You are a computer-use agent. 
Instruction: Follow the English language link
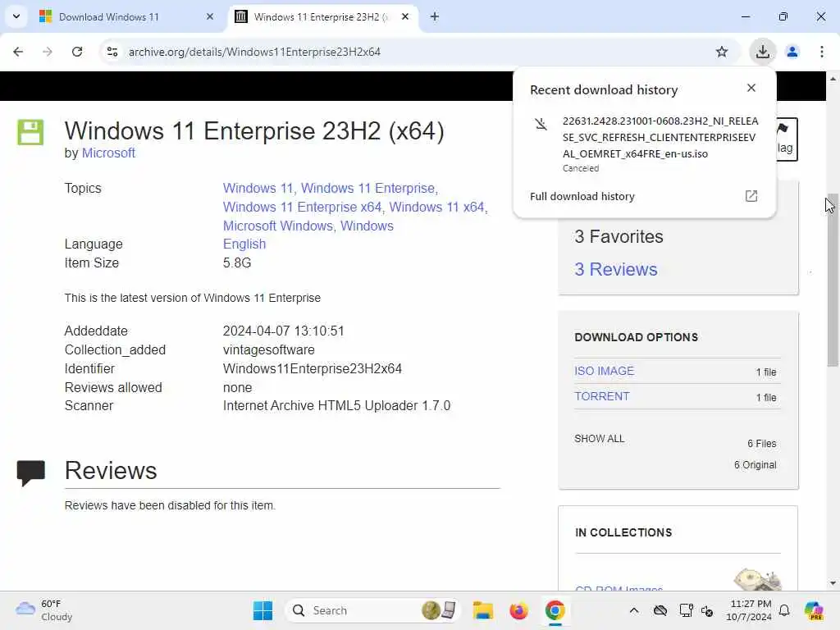[244, 244]
